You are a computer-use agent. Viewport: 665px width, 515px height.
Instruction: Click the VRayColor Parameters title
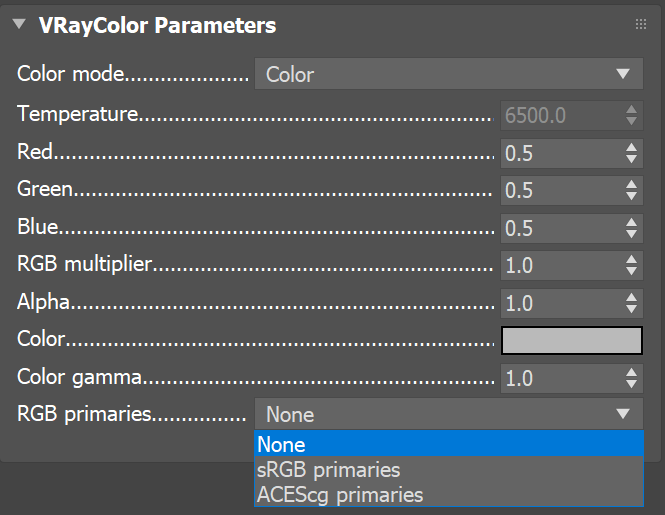pyautogui.click(x=157, y=25)
